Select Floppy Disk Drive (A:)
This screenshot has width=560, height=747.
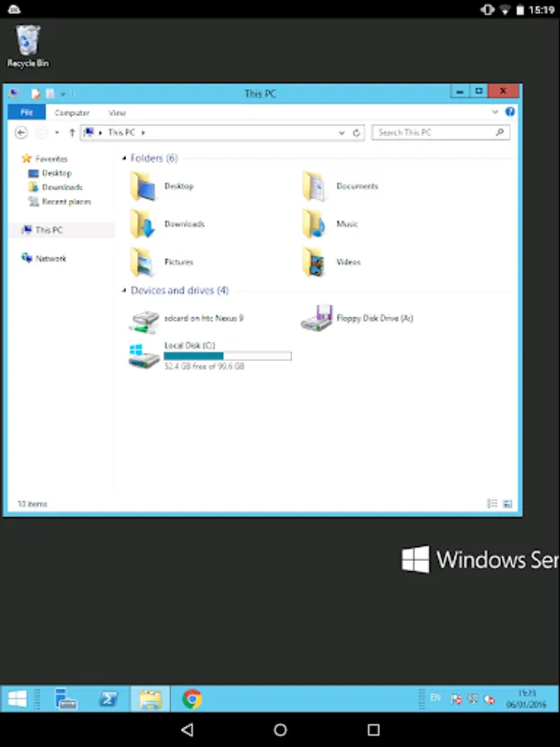(x=357, y=318)
